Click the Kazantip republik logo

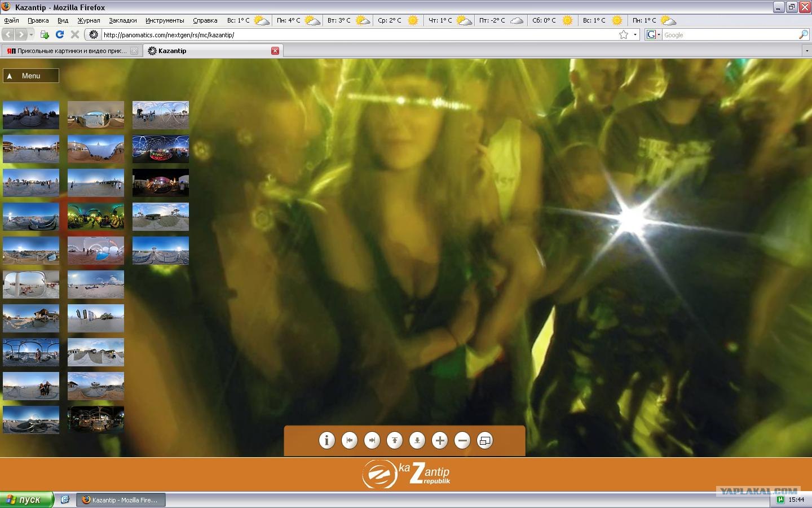click(x=406, y=474)
